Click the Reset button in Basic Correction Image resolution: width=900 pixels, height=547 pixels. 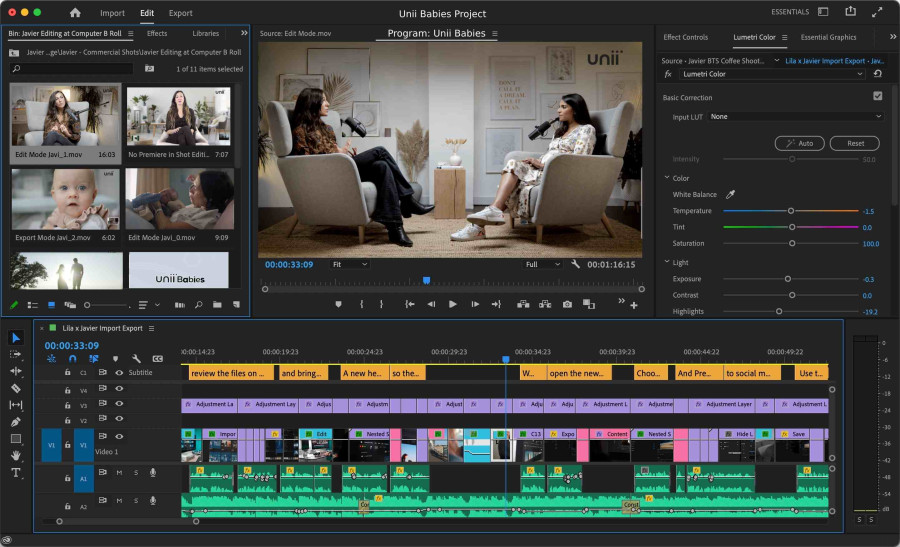coord(855,143)
